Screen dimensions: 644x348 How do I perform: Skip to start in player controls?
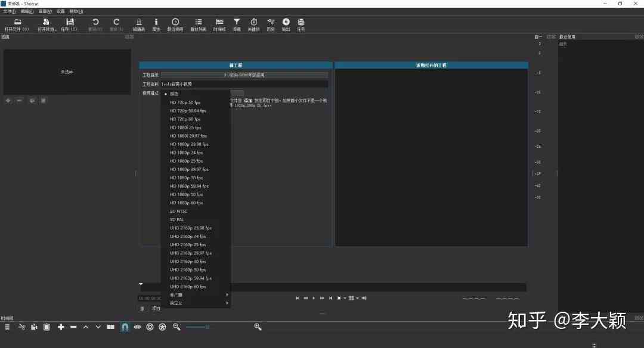click(297, 299)
